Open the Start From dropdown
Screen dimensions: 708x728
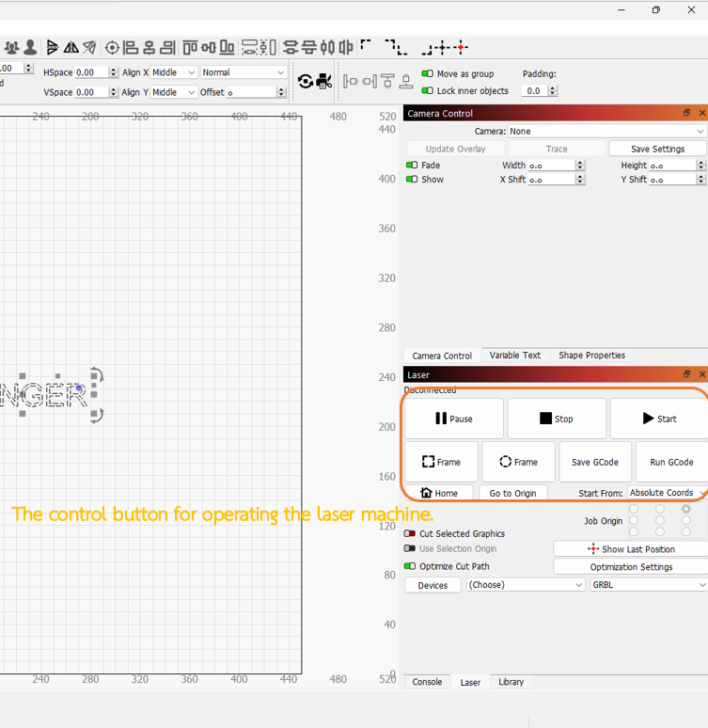click(x=666, y=493)
